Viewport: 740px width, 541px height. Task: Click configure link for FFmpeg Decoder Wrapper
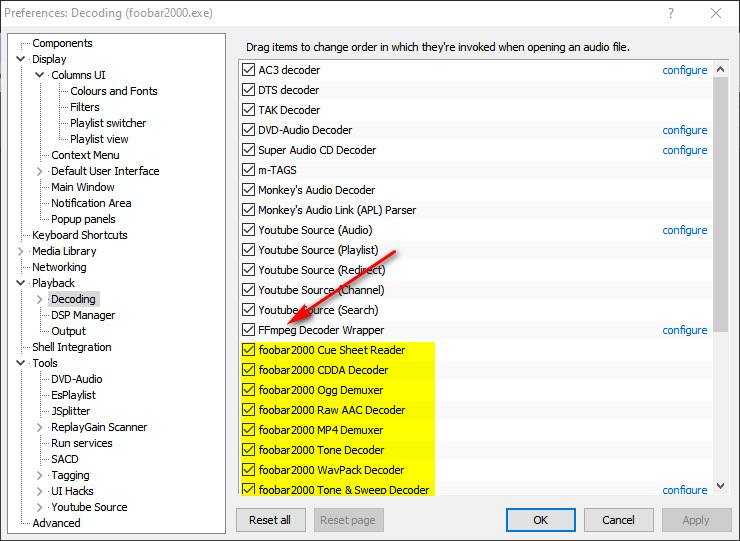pos(685,330)
